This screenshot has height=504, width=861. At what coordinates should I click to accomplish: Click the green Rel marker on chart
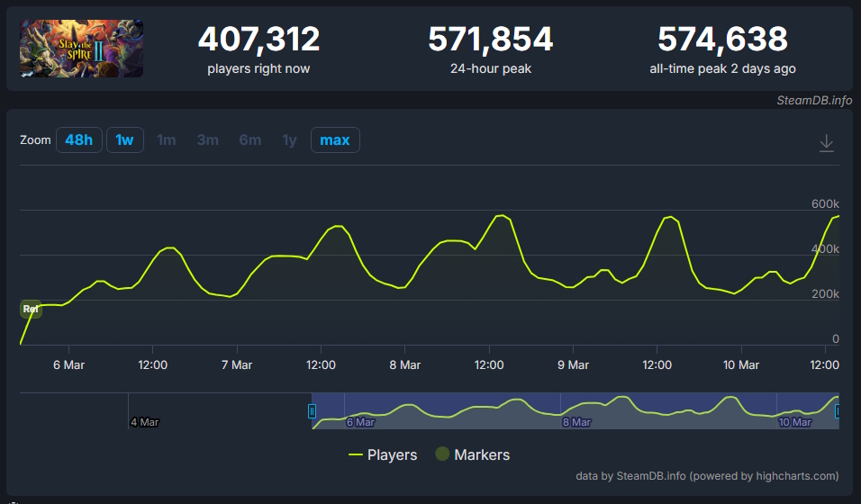pyautogui.click(x=31, y=309)
